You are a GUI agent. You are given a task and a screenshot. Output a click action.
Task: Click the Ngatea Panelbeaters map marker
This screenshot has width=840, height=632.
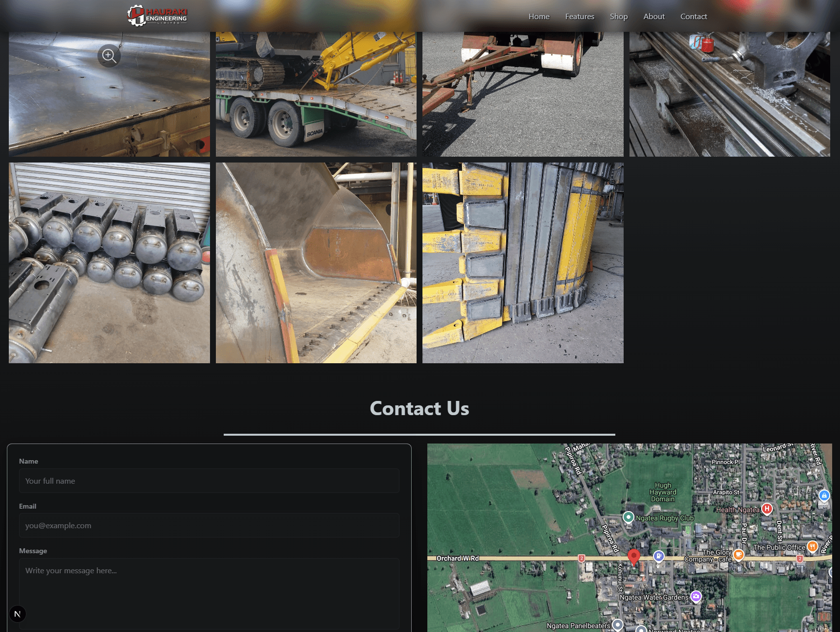coord(618,625)
